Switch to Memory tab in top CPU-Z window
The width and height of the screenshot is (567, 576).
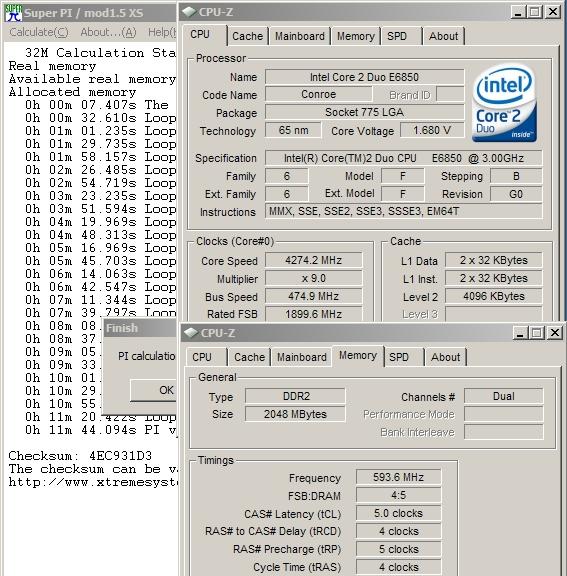(x=355, y=36)
